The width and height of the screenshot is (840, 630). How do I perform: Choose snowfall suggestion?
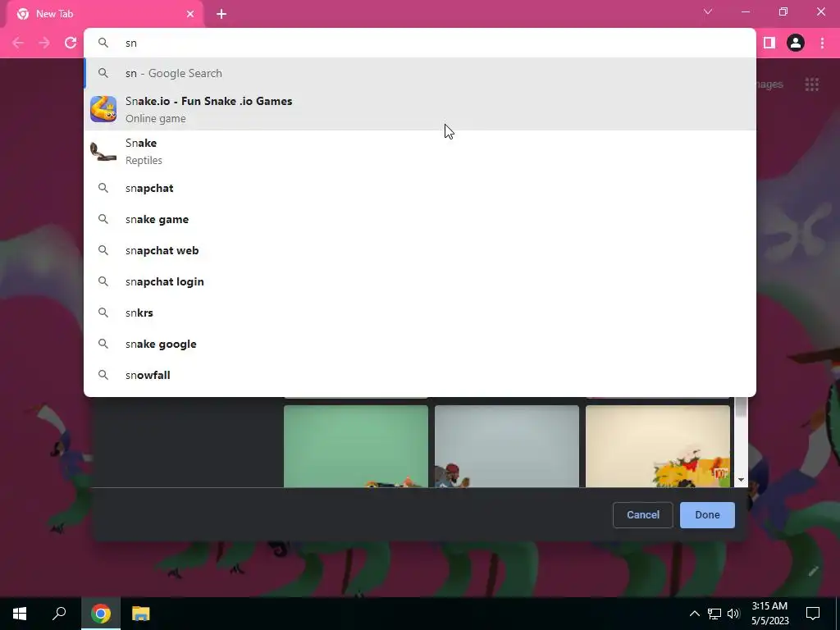click(x=419, y=375)
